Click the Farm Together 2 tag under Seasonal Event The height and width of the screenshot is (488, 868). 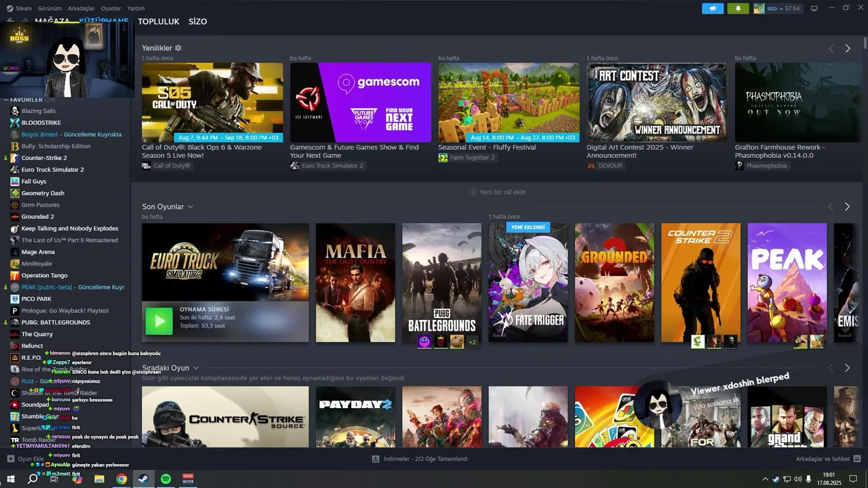pos(467,157)
